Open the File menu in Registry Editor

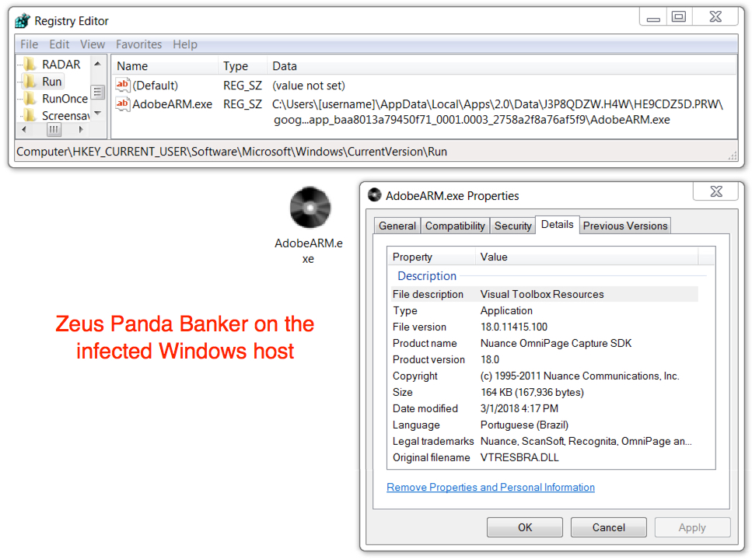pos(30,44)
